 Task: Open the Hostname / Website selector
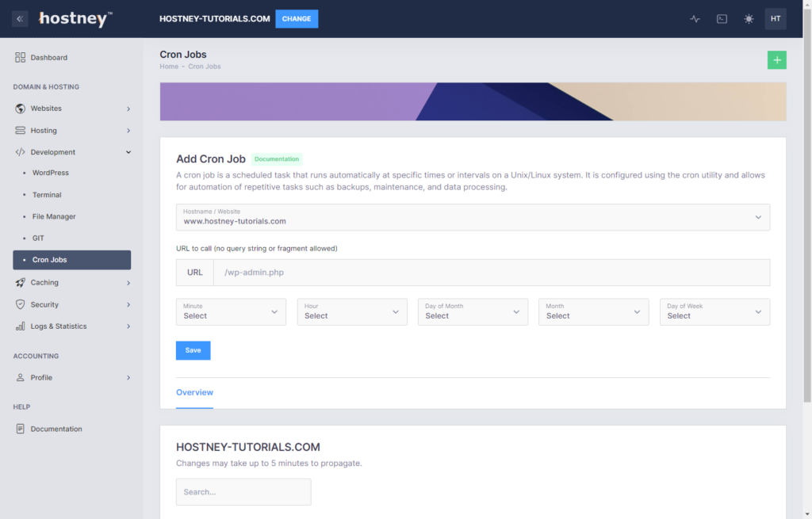click(x=473, y=216)
